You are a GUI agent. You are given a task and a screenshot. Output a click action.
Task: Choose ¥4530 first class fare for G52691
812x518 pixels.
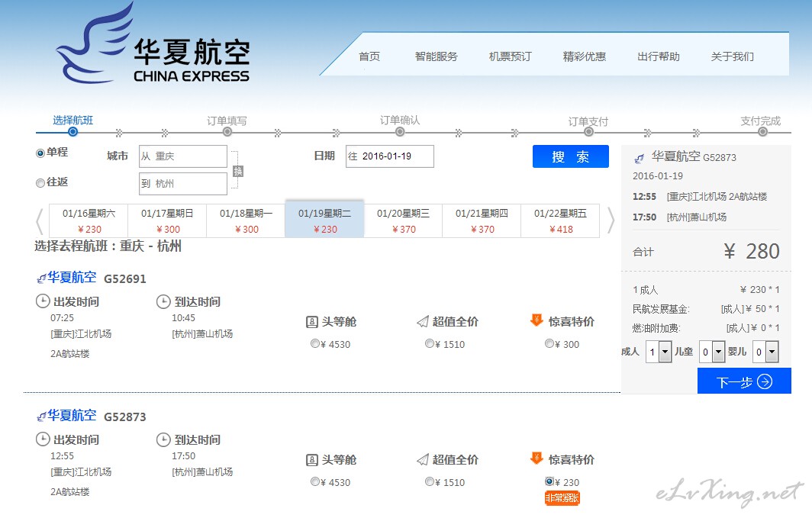coord(314,343)
